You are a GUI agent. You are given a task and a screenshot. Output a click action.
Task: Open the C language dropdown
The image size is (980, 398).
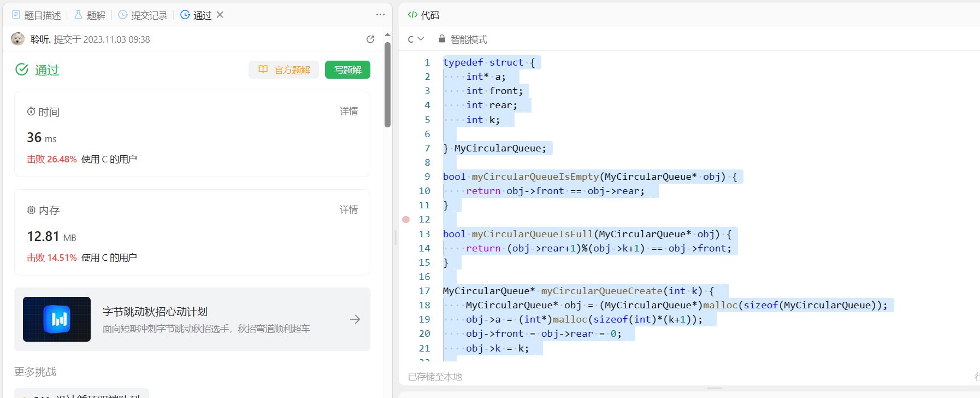tap(416, 39)
